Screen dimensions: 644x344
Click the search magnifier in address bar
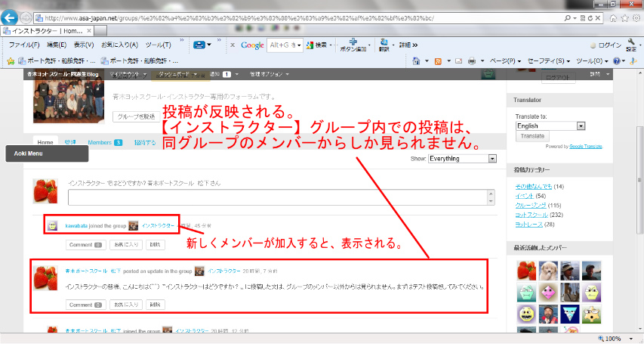click(x=568, y=18)
